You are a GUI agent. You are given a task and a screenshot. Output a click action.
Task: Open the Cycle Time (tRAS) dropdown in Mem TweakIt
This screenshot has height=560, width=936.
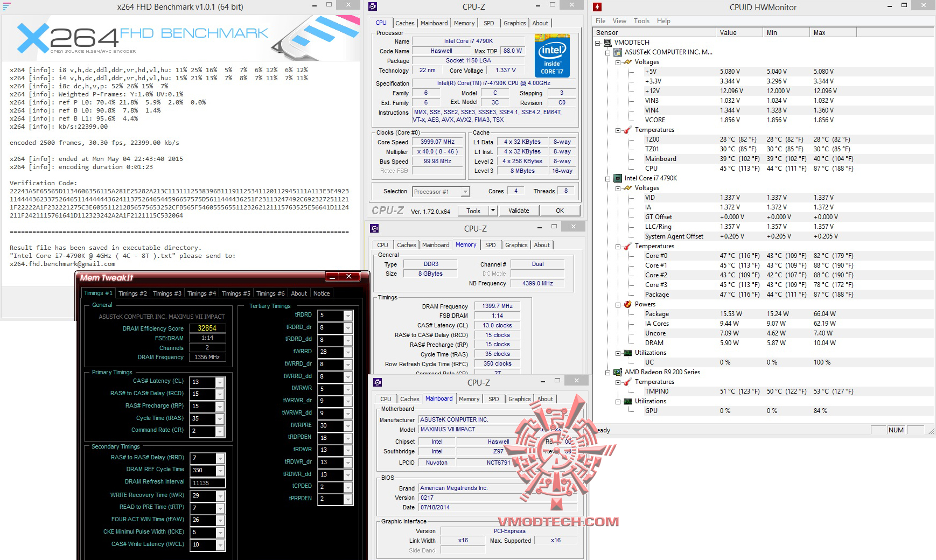(x=220, y=419)
